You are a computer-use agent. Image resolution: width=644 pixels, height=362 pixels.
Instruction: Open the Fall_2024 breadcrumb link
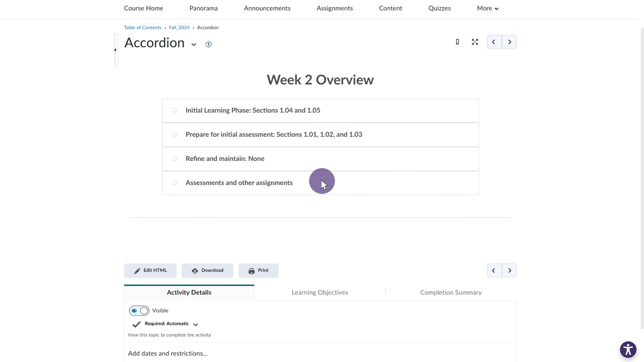(179, 28)
